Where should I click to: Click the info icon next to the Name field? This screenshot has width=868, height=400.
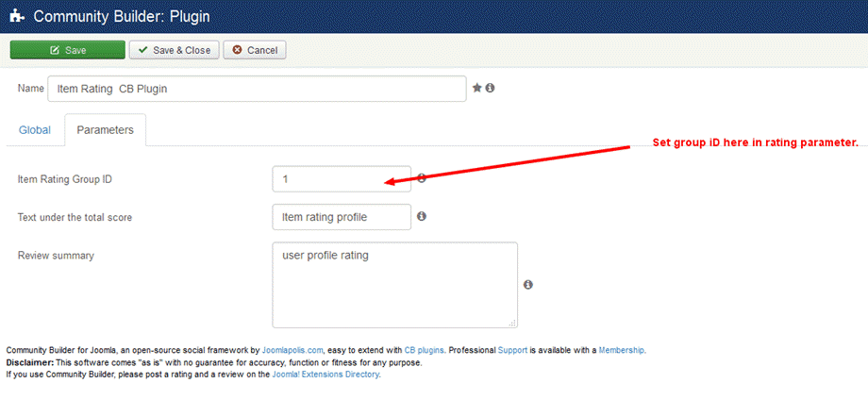tap(491, 88)
